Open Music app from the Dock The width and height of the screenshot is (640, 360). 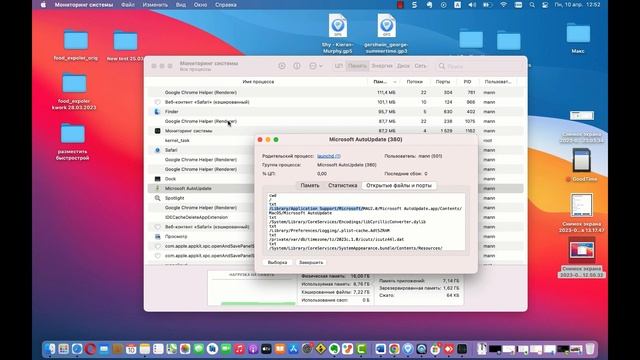tap(239, 349)
